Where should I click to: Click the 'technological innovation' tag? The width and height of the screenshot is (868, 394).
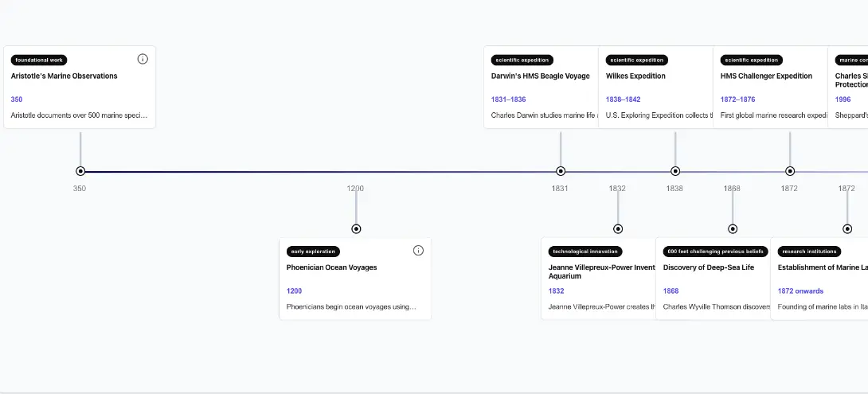pyautogui.click(x=585, y=252)
